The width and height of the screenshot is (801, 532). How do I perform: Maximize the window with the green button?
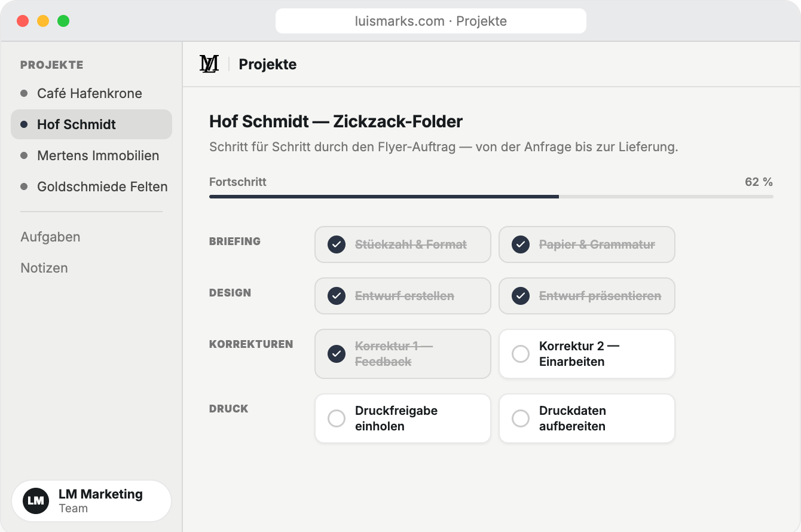[63, 21]
